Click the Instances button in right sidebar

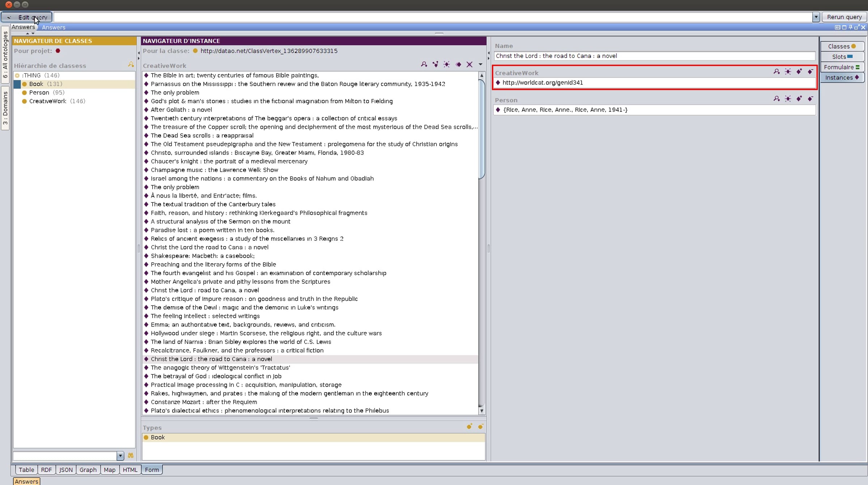(x=842, y=78)
